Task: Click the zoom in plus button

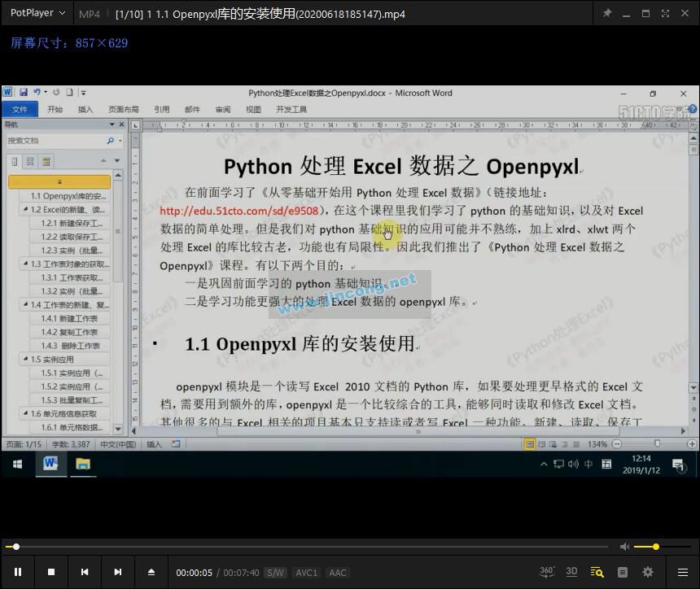Action: (692, 444)
